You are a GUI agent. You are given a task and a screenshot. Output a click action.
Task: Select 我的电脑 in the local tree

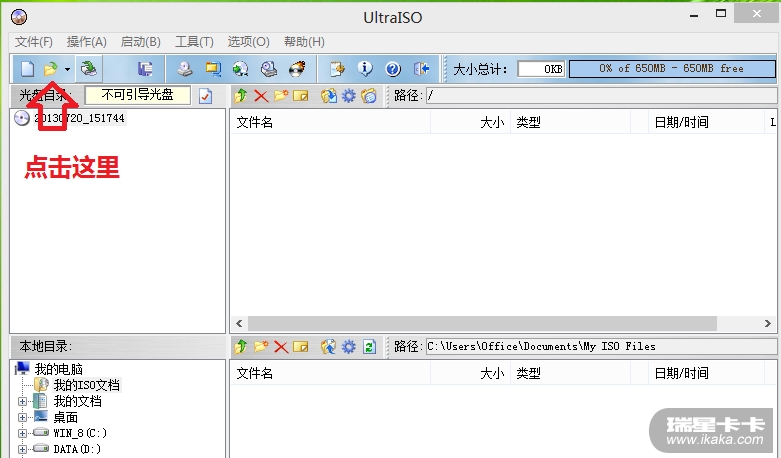pyautogui.click(x=58, y=369)
